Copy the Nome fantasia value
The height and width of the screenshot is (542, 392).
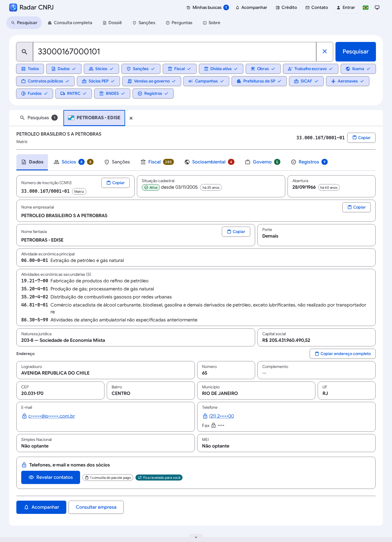[236, 232]
